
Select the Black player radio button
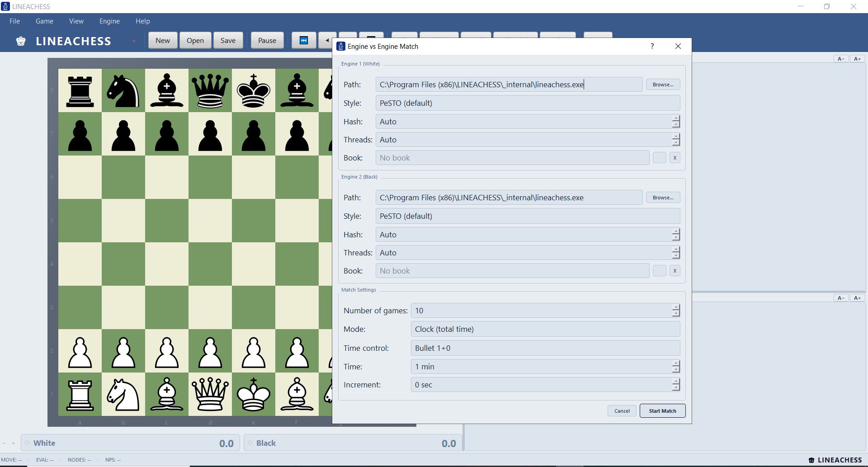pos(250,443)
